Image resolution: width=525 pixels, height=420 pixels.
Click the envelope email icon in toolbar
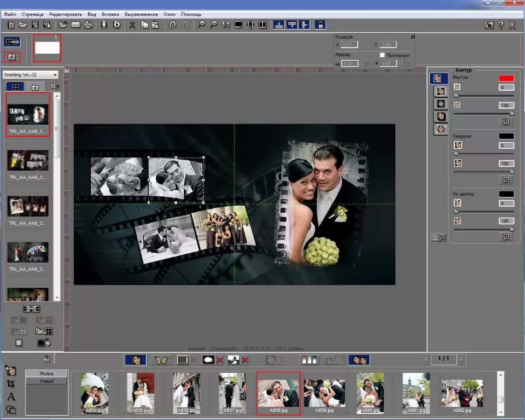pyautogui.click(x=74, y=25)
